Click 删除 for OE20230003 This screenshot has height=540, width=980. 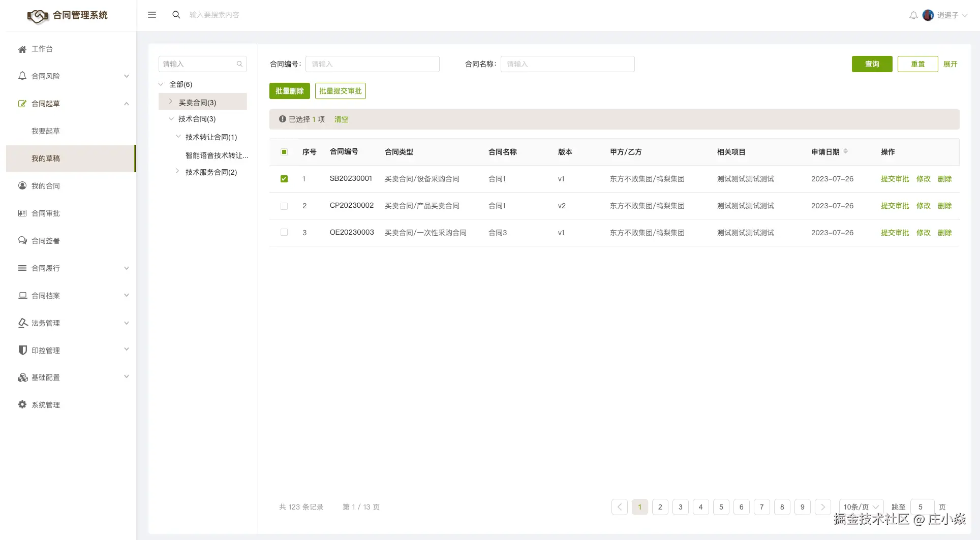(945, 233)
